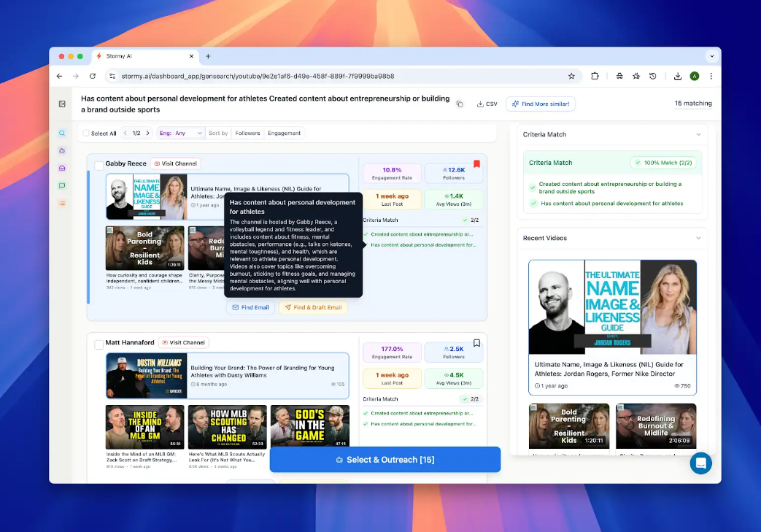Click the Find Email button
761x532 pixels.
tap(250, 307)
